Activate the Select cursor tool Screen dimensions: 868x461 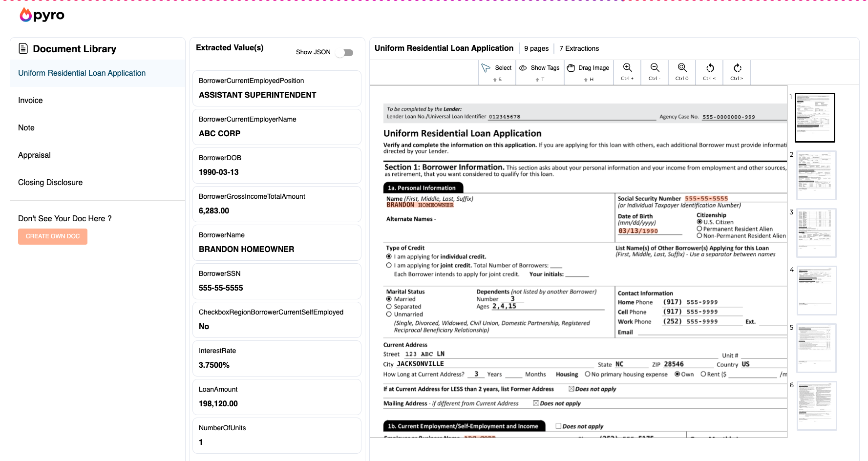[x=486, y=68]
